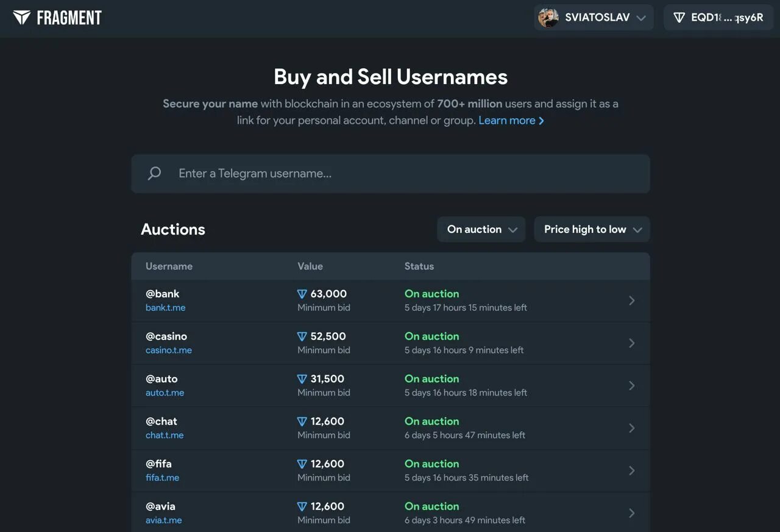Click the TON icon next to 52,500

click(x=302, y=336)
